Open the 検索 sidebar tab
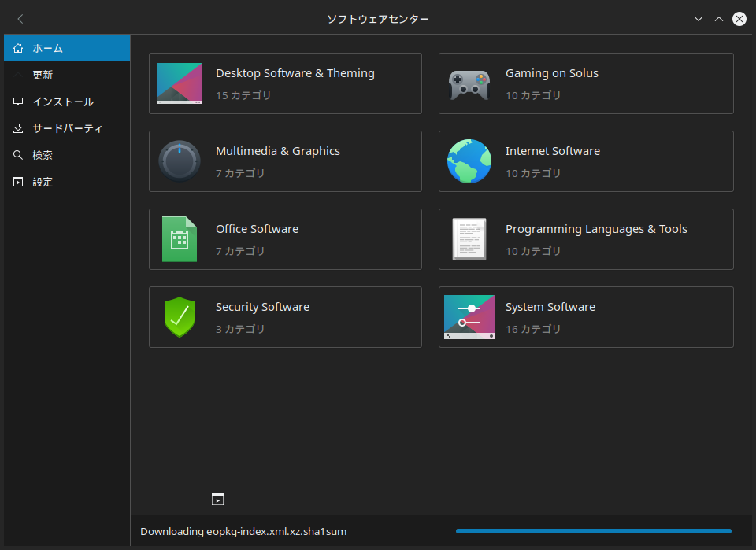The height and width of the screenshot is (550, 756). (67, 155)
